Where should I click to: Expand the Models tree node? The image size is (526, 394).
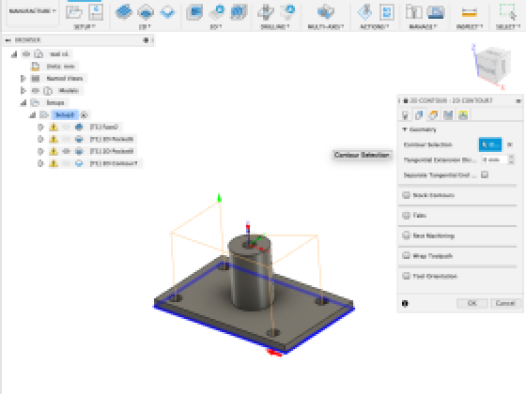click(23, 91)
